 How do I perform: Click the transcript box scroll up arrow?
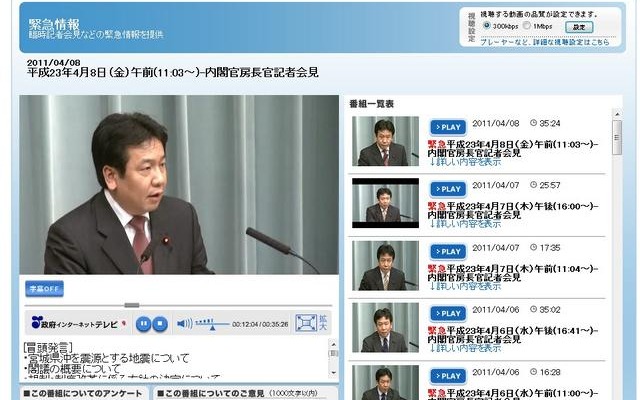[333, 344]
